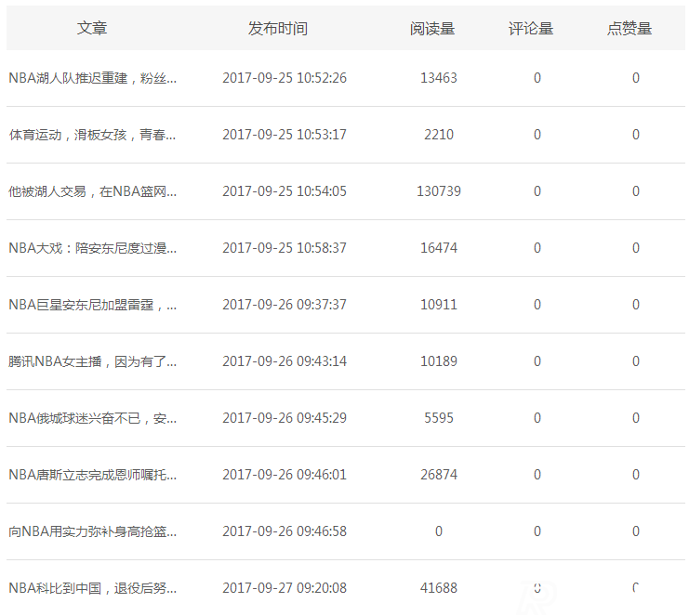
Task: Open article "向NBA用实力弥补身高抢篮"
Action: pyautogui.click(x=92, y=532)
